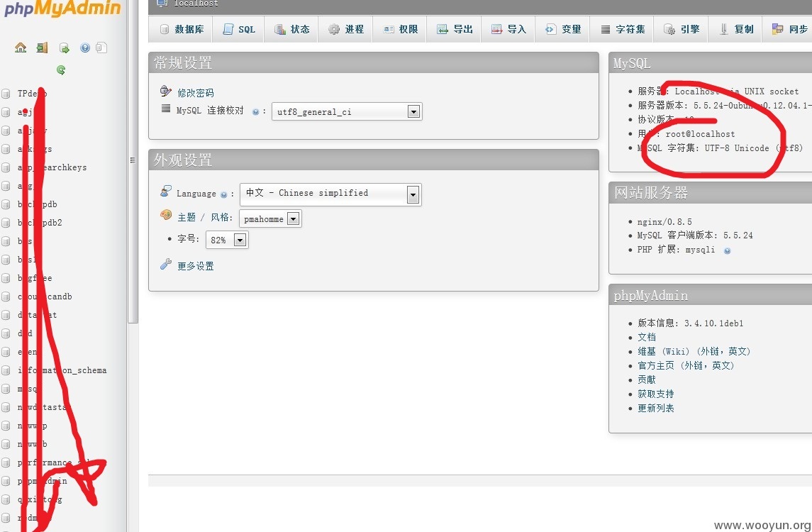Click help icon next to mysqli extension
The height and width of the screenshot is (532, 812).
727,250
